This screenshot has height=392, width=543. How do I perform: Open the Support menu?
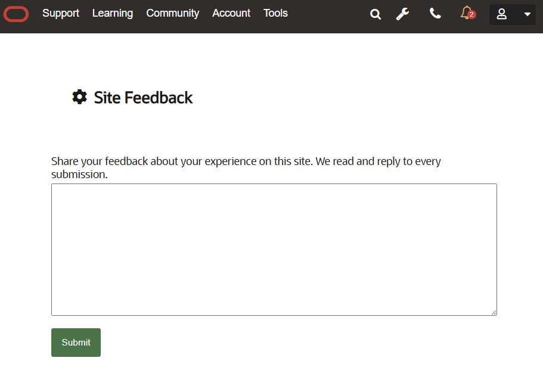click(x=61, y=13)
